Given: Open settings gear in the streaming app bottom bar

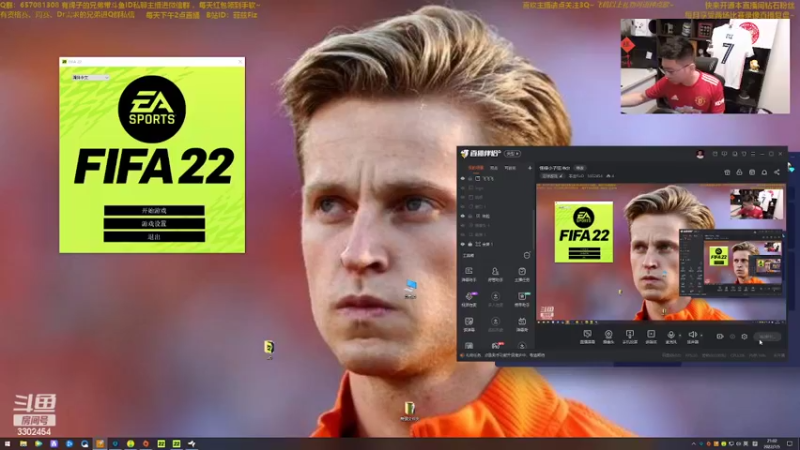Looking at the screenshot, I should [744, 337].
